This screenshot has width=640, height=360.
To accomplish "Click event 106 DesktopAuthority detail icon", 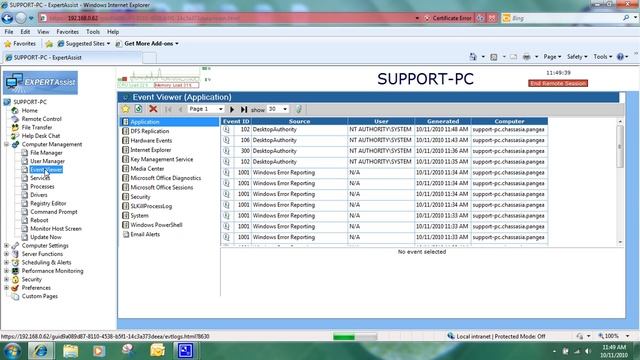I will tap(227, 140).
